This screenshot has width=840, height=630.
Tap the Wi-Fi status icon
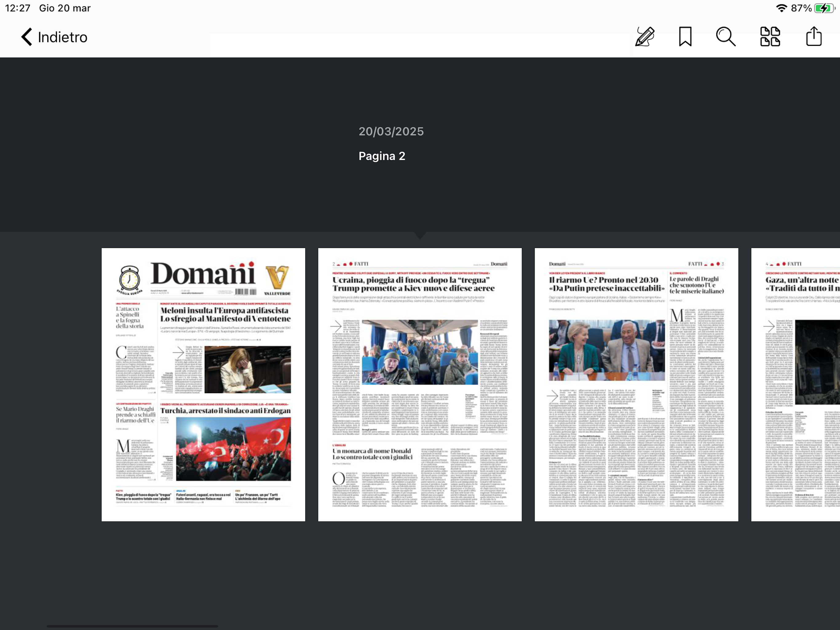click(x=782, y=8)
